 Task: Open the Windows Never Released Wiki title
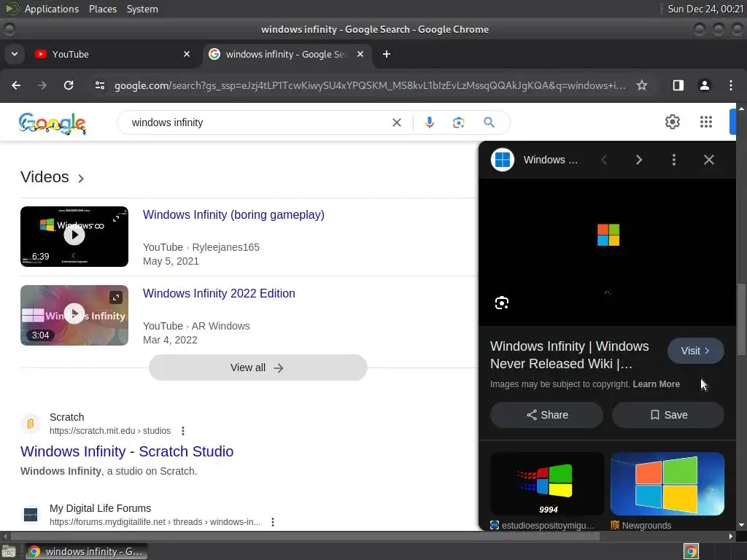(569, 355)
